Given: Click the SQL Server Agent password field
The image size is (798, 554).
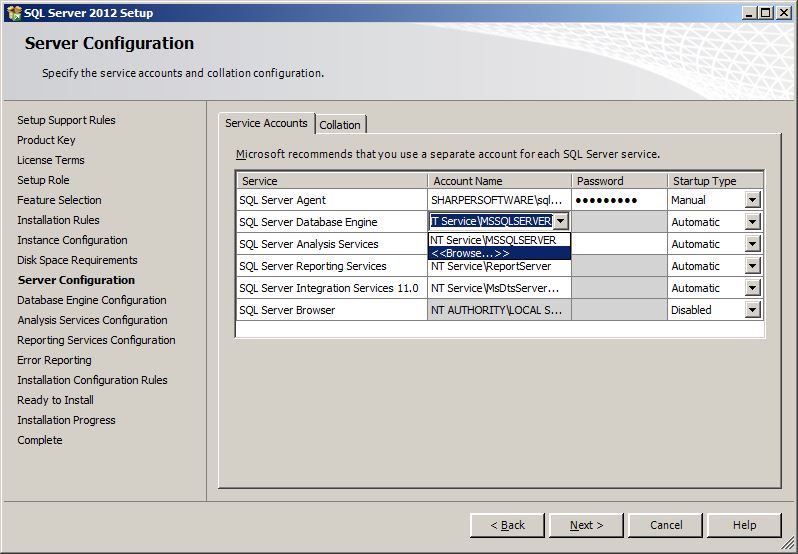Looking at the screenshot, I should [x=619, y=200].
